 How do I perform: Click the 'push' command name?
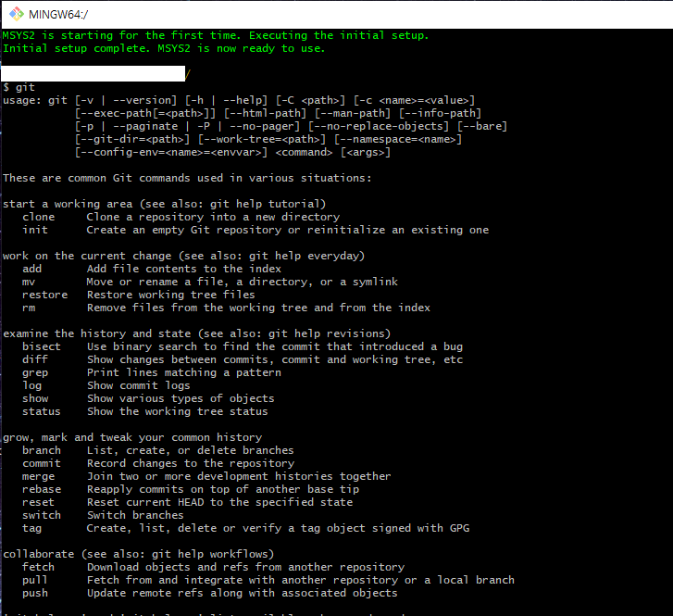(35, 593)
